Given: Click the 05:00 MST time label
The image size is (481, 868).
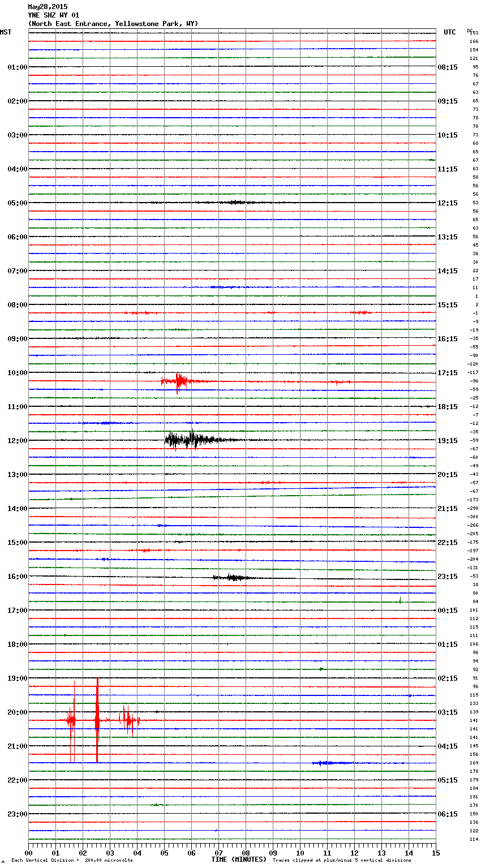Looking at the screenshot, I should tap(18, 203).
